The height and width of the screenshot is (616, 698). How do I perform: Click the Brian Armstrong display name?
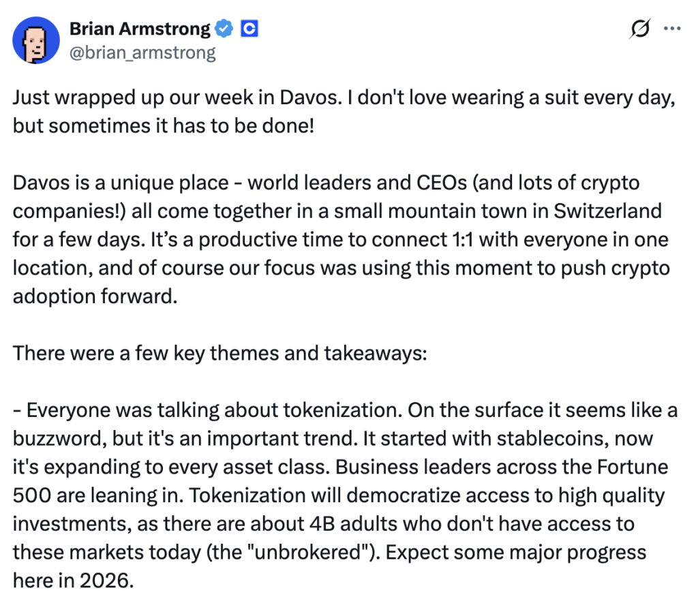pyautogui.click(x=140, y=29)
